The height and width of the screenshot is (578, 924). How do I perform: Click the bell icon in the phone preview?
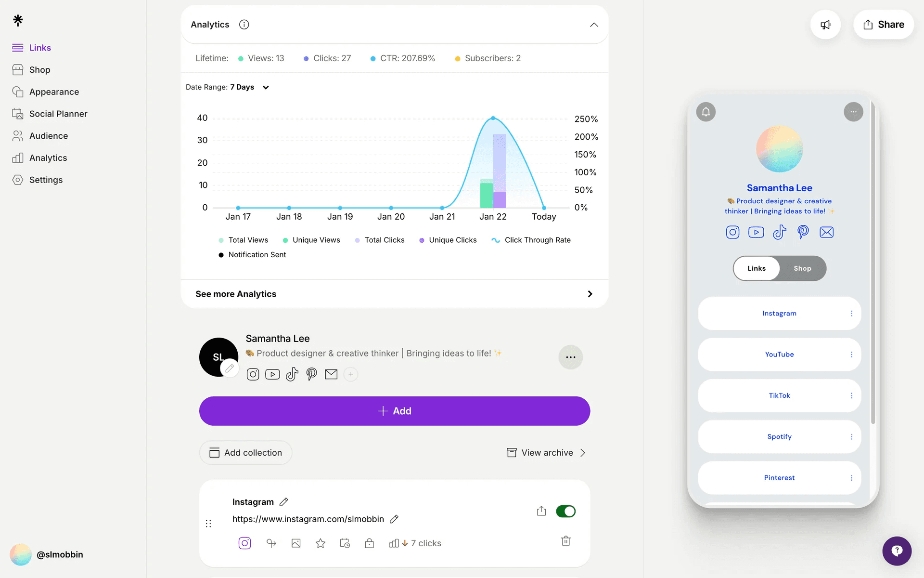point(706,112)
